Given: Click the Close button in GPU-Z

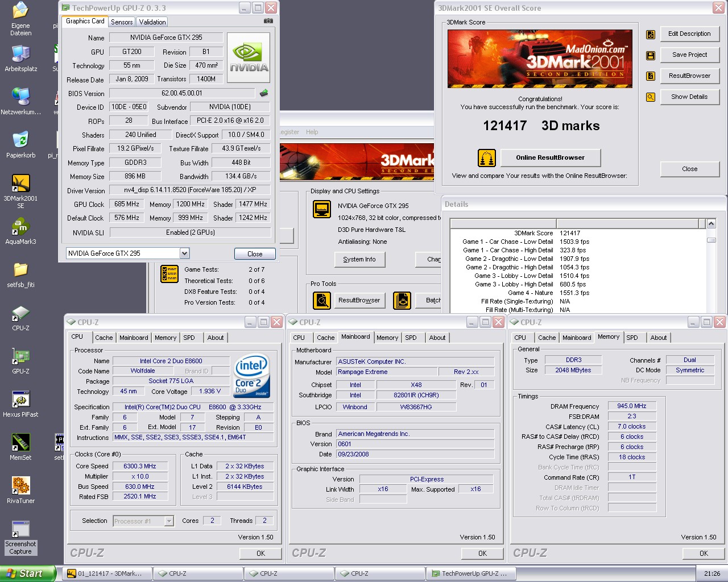Looking at the screenshot, I should point(255,254).
